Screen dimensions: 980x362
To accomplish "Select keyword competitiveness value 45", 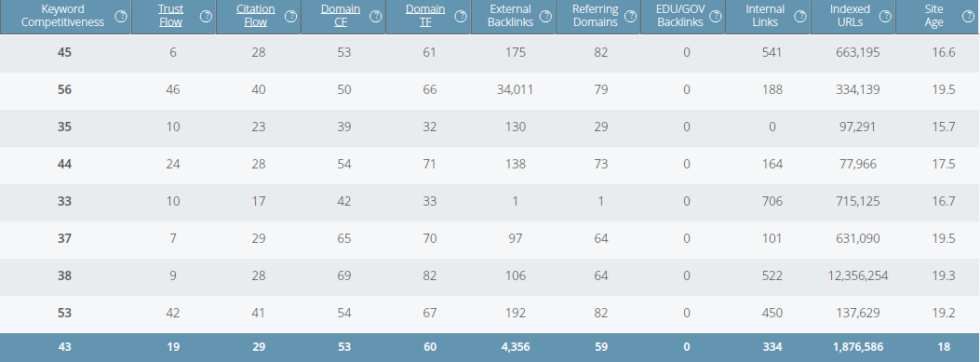I will (64, 52).
